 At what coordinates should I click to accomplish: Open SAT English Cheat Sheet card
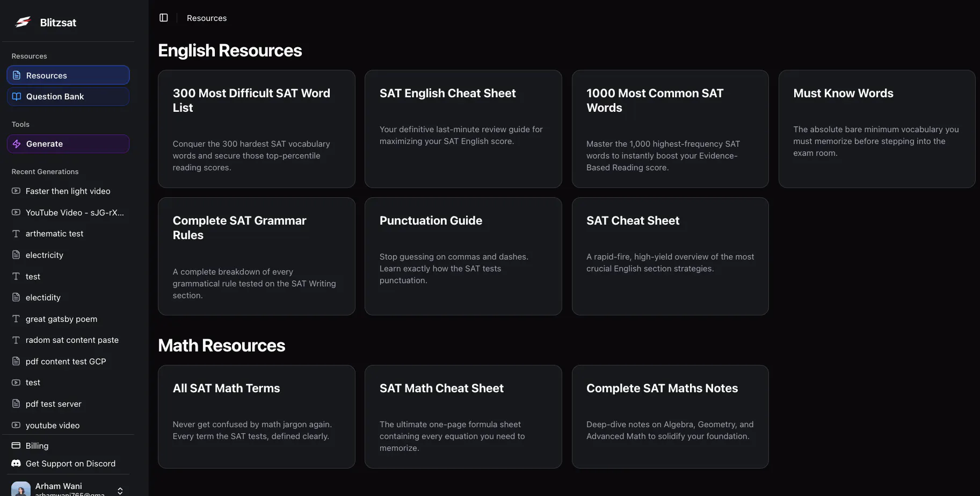click(x=463, y=129)
